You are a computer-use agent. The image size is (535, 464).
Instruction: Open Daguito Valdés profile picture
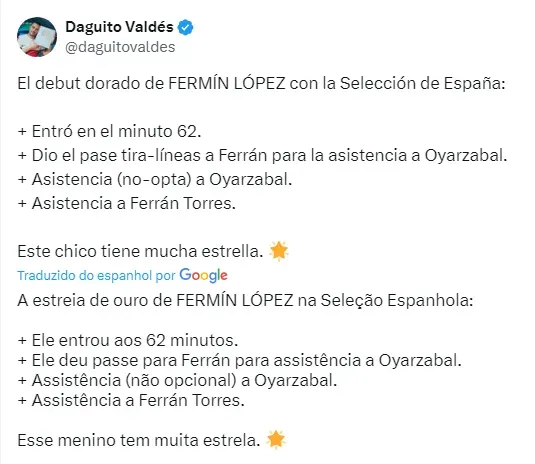[x=37, y=37]
